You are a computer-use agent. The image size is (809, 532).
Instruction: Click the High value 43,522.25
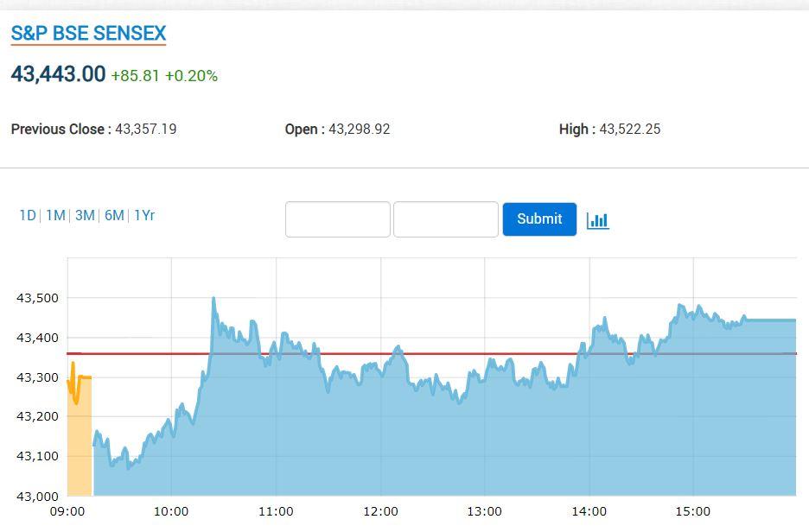(x=629, y=129)
